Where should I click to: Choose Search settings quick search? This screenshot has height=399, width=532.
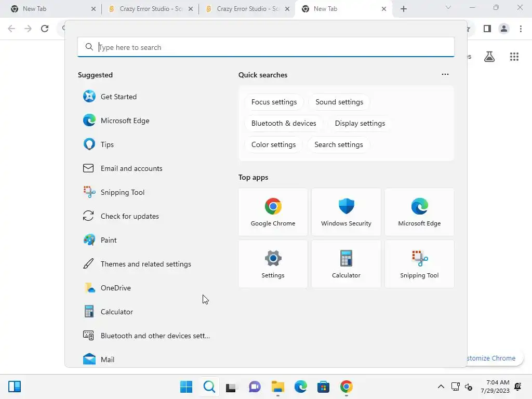[x=339, y=145]
